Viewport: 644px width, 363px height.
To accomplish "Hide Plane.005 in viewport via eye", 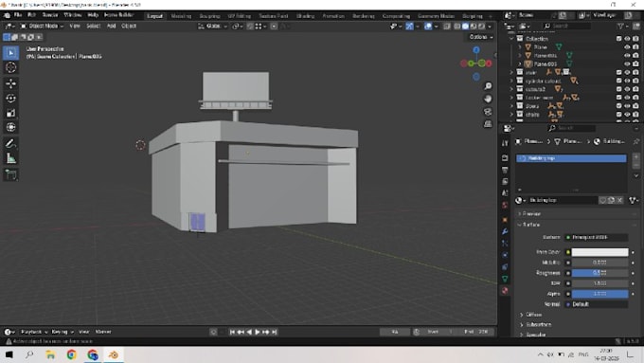I will coord(627,64).
